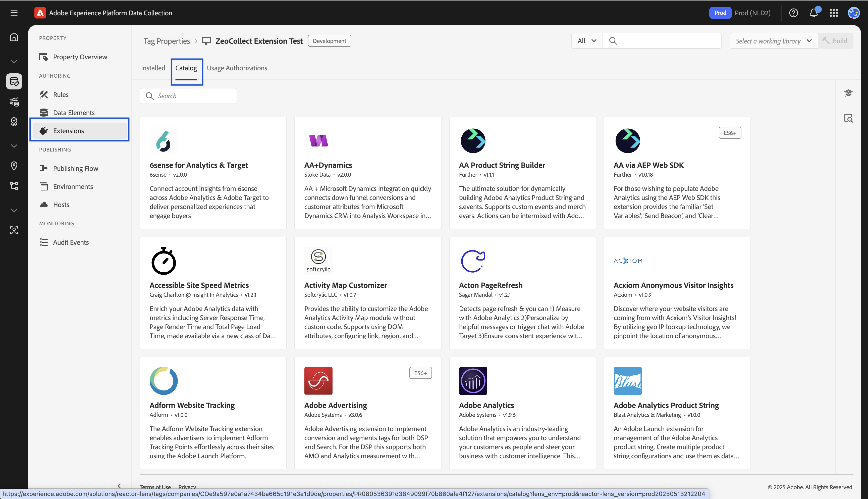The width and height of the screenshot is (868, 499).
Task: Open the Usage Authorizations tab
Action: (237, 68)
